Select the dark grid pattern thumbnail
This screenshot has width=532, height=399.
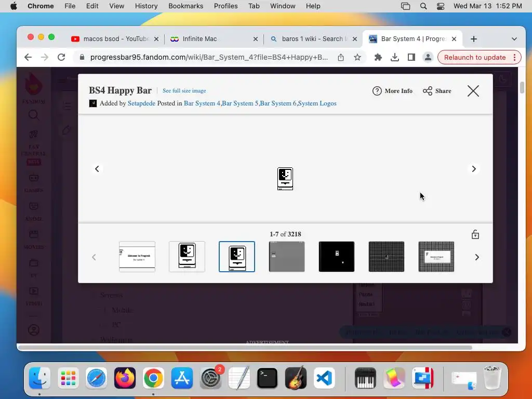pos(387,257)
